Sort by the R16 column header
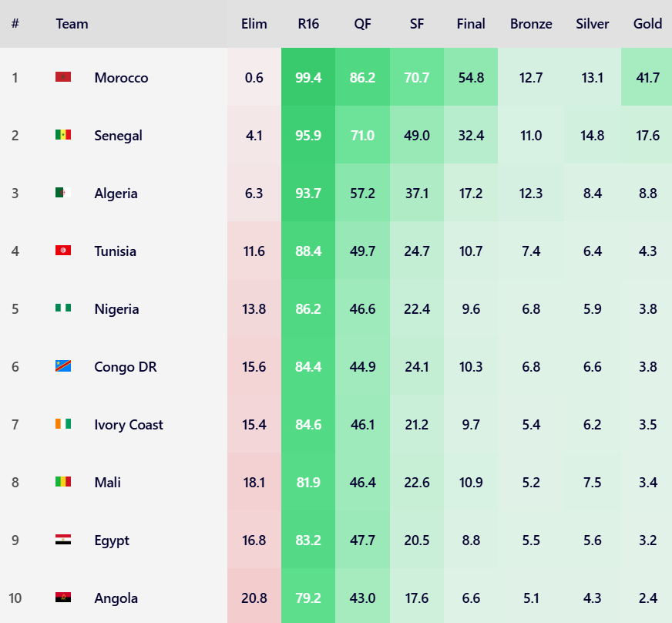 (308, 24)
